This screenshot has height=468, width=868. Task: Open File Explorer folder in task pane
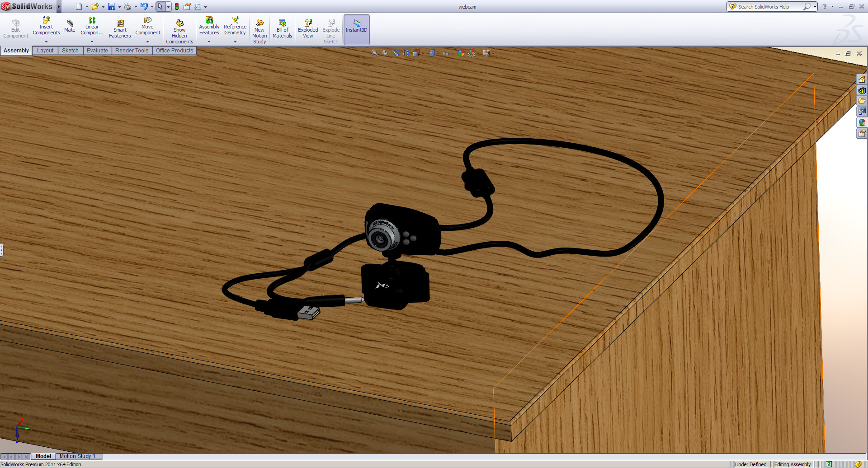point(862,101)
